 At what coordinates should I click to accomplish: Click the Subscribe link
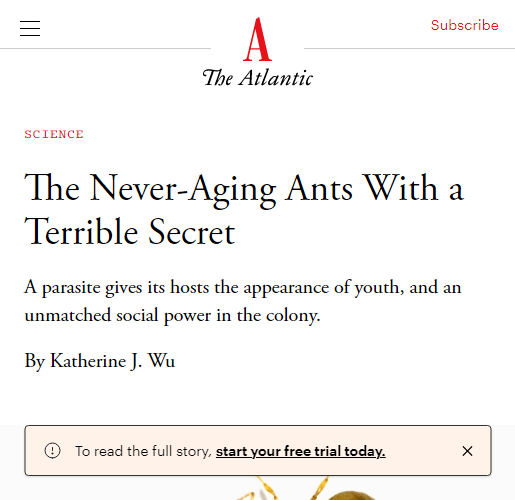[464, 25]
